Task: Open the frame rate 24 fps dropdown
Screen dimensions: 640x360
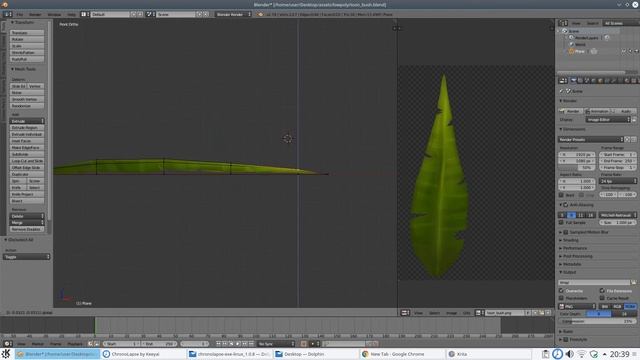Action: coord(618,181)
